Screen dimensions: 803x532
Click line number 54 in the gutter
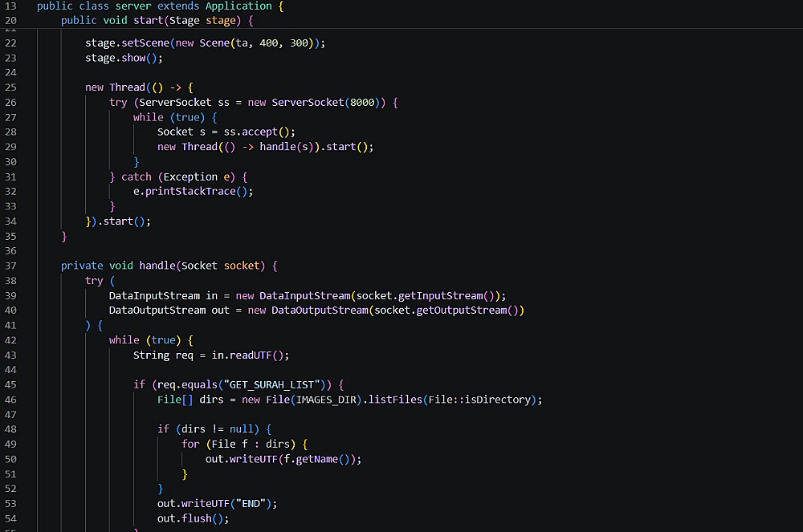point(10,519)
